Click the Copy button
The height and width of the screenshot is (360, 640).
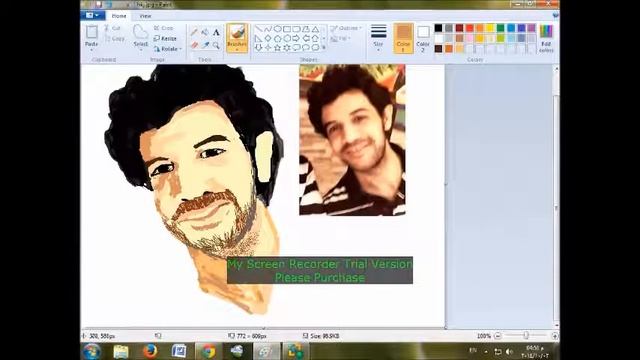point(114,39)
